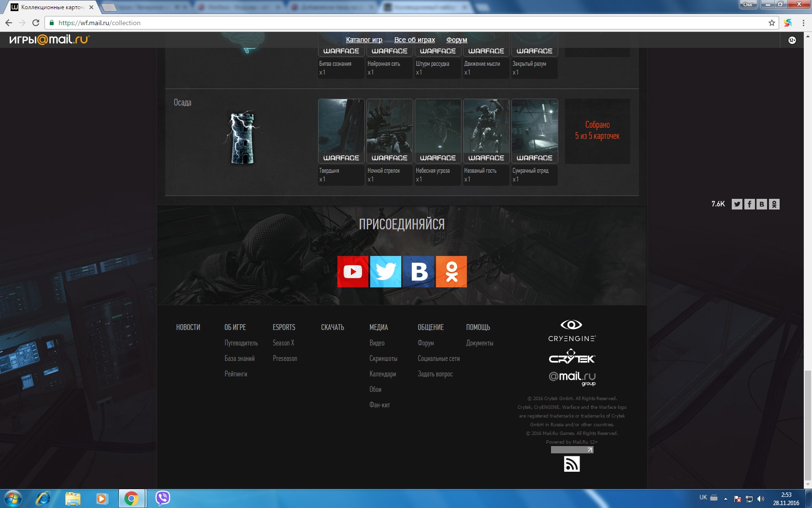812x508 pixels.
Task: Share via the small Twitter icon
Action: pyautogui.click(x=737, y=204)
